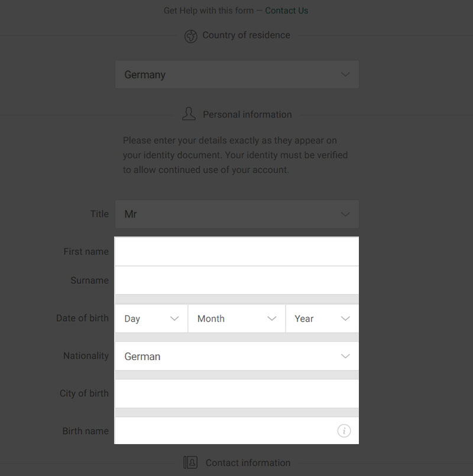Click the globe icon beside Country of residence

click(x=190, y=36)
